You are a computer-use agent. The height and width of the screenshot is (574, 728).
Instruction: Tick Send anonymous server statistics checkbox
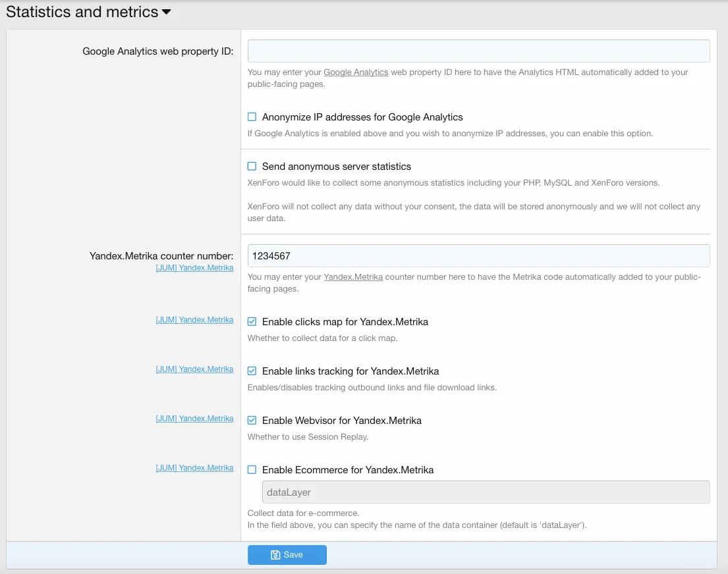(252, 167)
